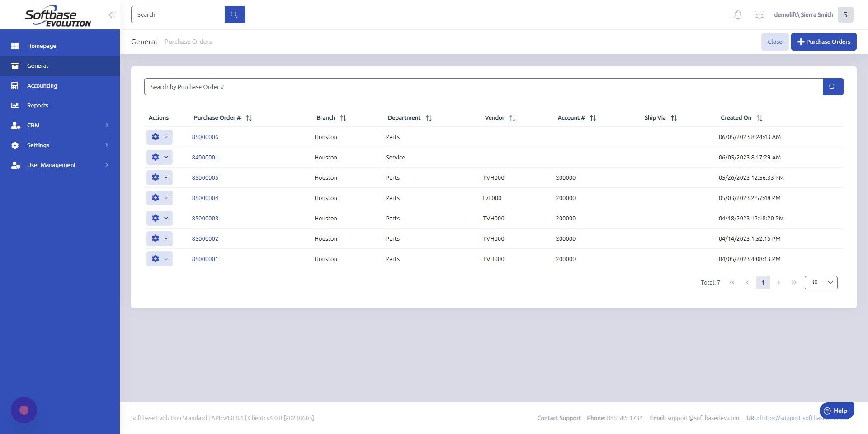Focus the top Search input field
Viewport: 868px width, 434px height.
(x=178, y=14)
